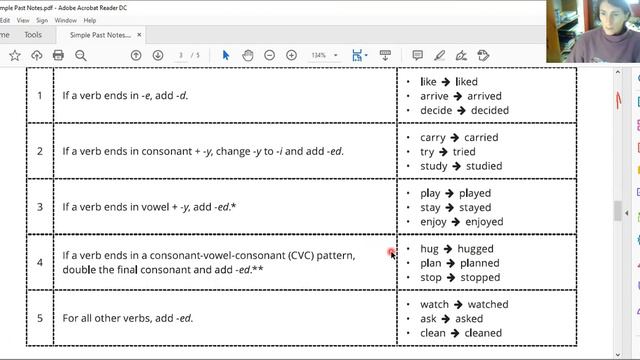The width and height of the screenshot is (640, 360).
Task: Click the example word 'watched'
Action: (x=488, y=304)
